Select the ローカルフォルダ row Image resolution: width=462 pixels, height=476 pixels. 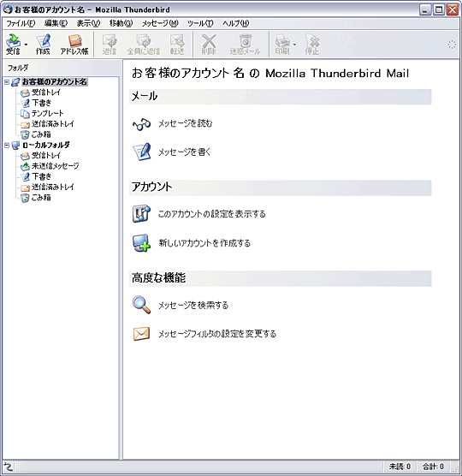[x=46, y=145]
